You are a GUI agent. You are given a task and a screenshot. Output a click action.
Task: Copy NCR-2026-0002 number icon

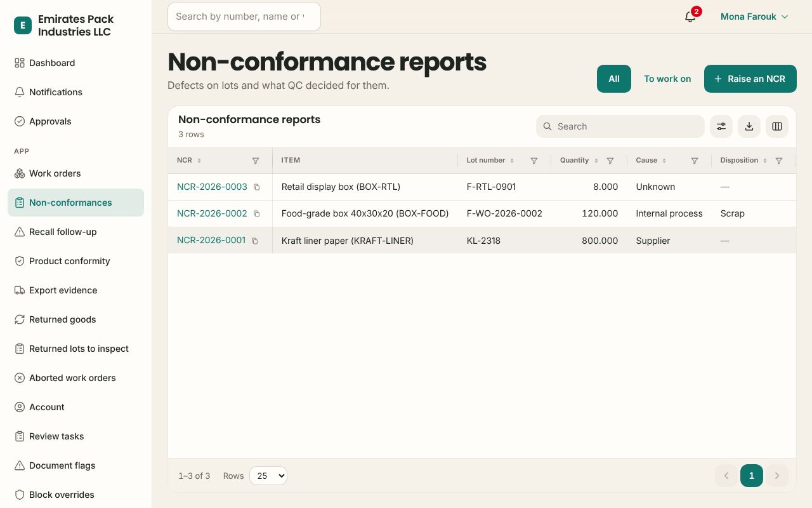[x=257, y=214]
